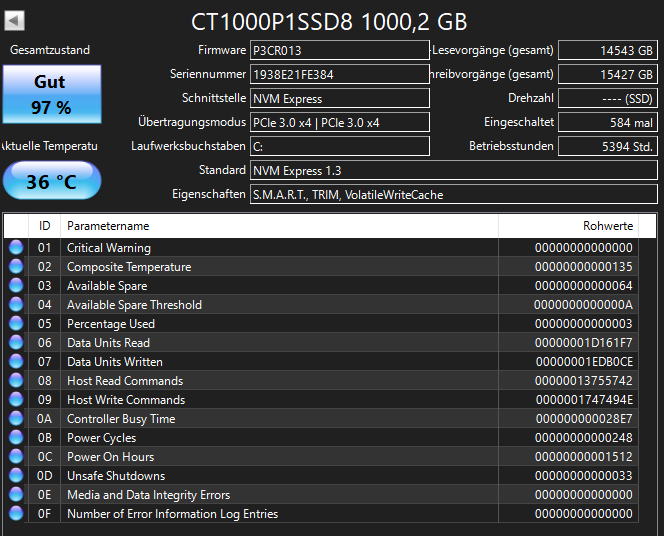
Task: Select Number of Error Information Log Entries row
Action: click(321, 514)
